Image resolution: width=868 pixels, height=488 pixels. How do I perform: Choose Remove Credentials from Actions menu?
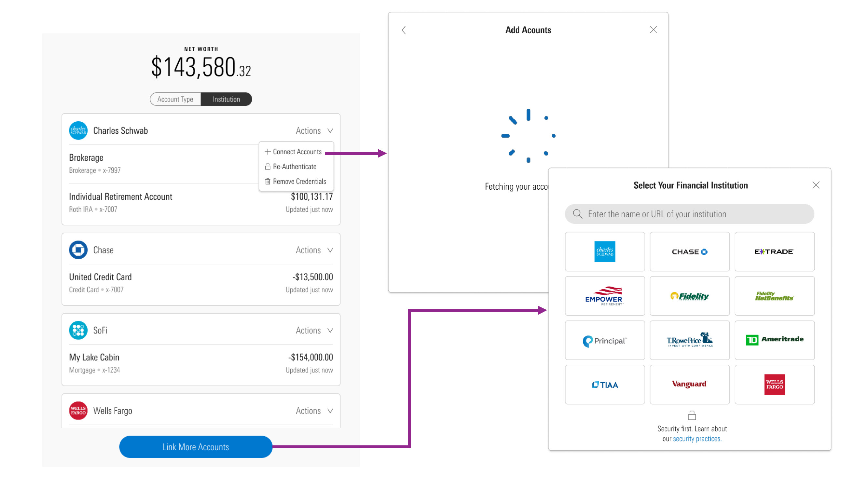(296, 182)
